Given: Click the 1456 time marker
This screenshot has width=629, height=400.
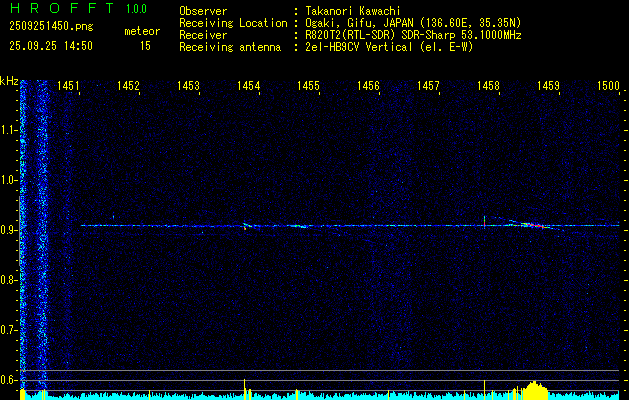Looking at the screenshot, I should tap(368, 85).
